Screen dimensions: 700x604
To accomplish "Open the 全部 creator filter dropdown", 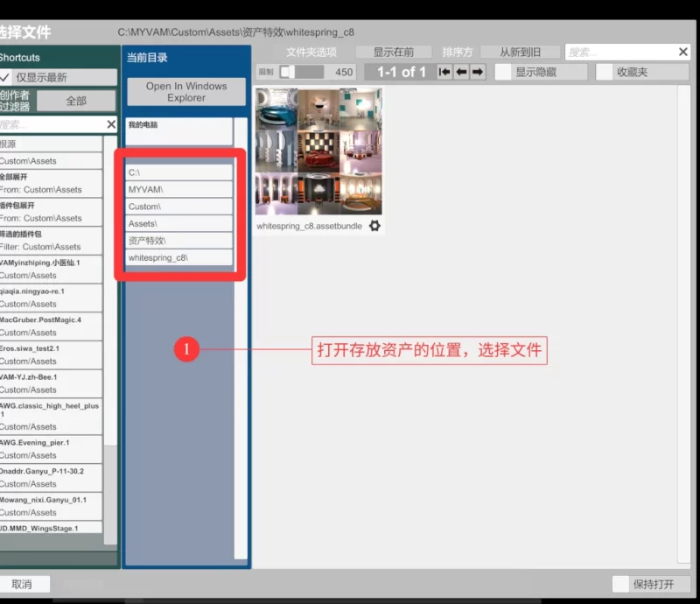I will pos(76,101).
